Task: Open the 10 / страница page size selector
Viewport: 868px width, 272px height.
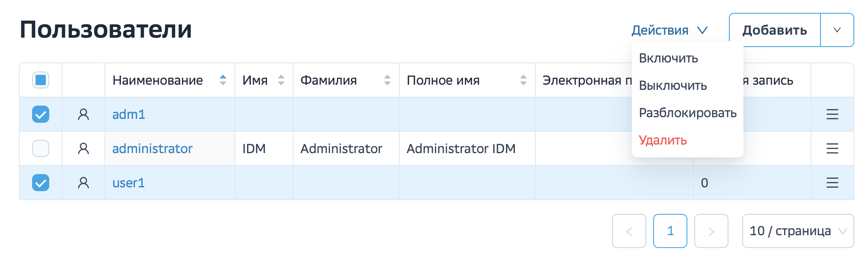Action: click(798, 231)
